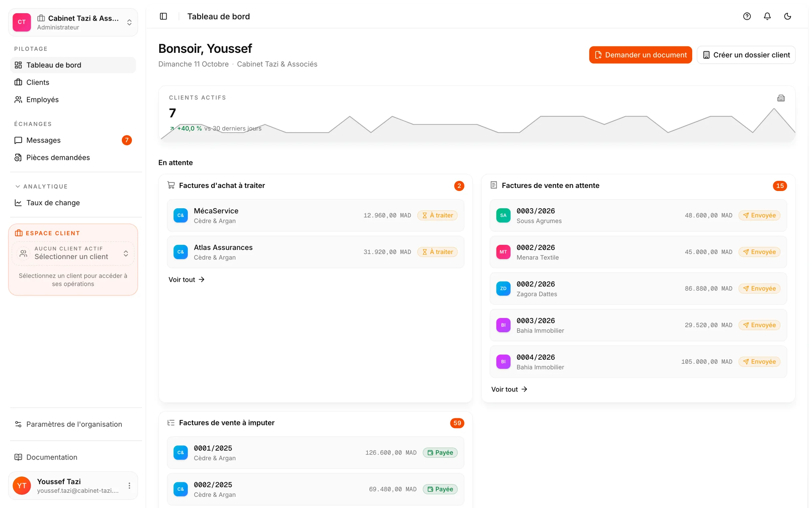This screenshot has width=812, height=508.
Task: Open the MécaService purchase invoice row
Action: pos(315,215)
